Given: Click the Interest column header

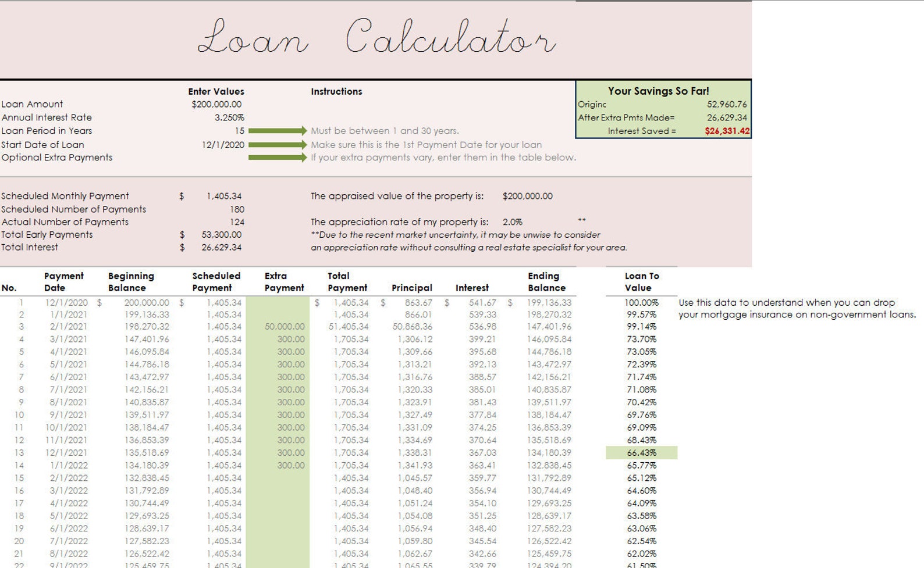Looking at the screenshot, I should [472, 288].
